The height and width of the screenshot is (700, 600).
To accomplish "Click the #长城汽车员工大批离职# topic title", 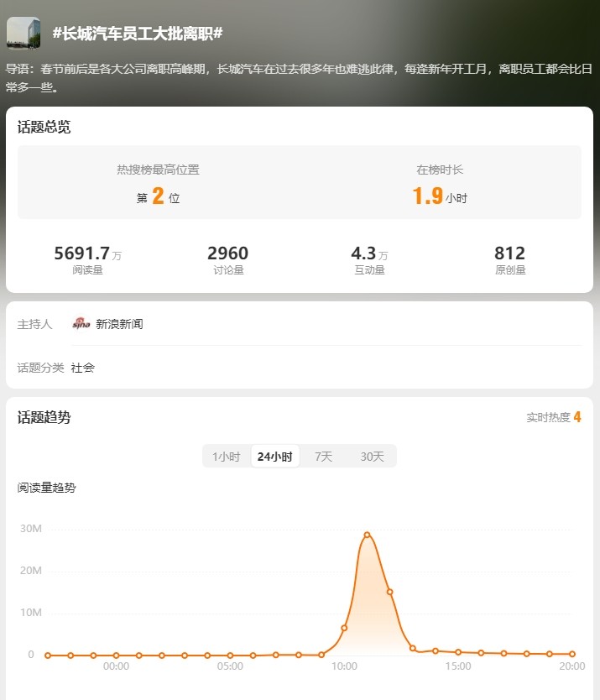I will click(137, 34).
